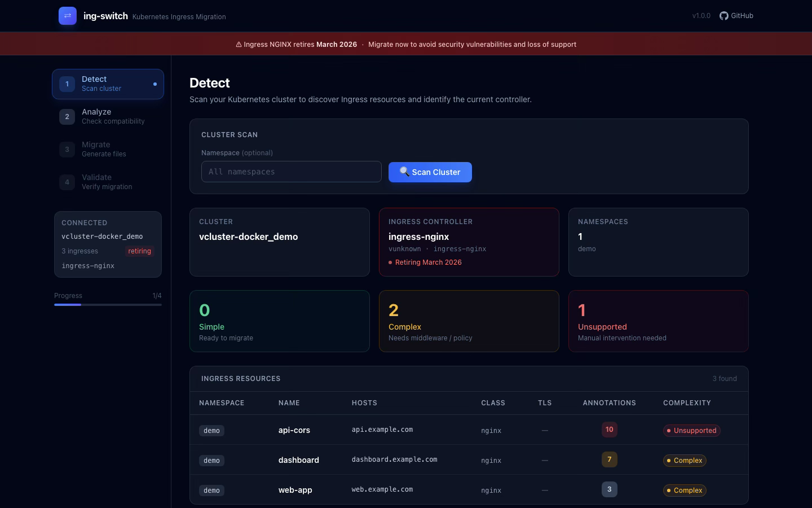The height and width of the screenshot is (508, 812).
Task: Open the Migrate step
Action: point(108,150)
